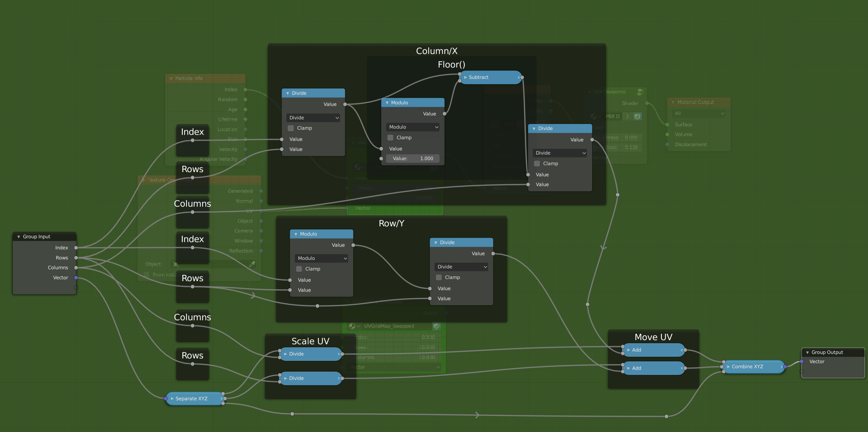
Task: Toggle Clamp on the Row/Y Modulo node
Action: coord(299,269)
